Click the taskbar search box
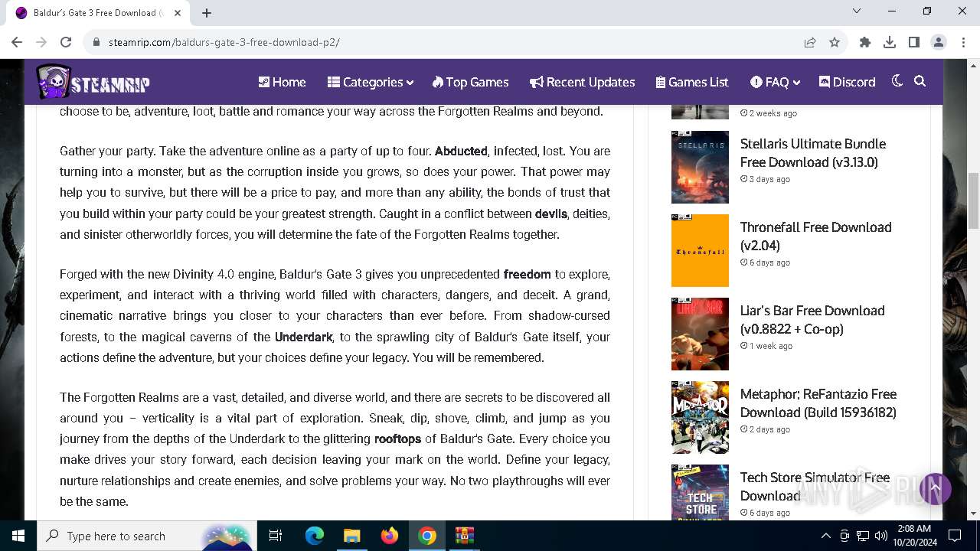The width and height of the screenshot is (980, 551). [x=147, y=536]
